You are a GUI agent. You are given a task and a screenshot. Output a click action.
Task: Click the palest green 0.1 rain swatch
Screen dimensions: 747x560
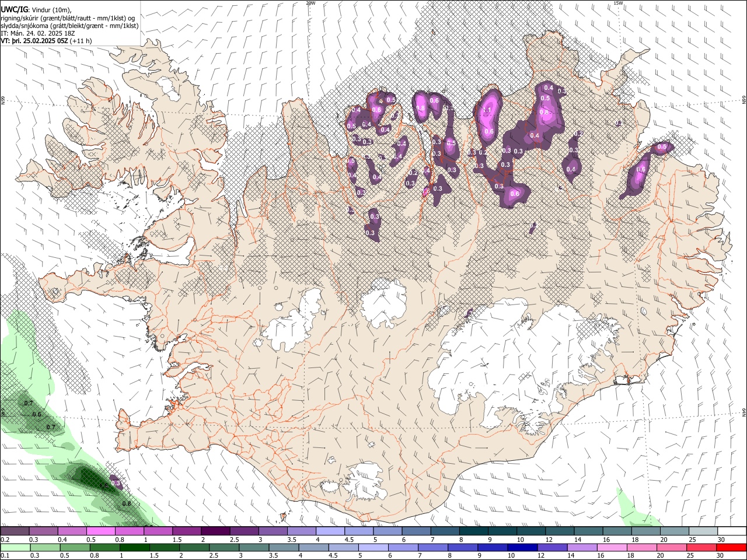click(15, 548)
